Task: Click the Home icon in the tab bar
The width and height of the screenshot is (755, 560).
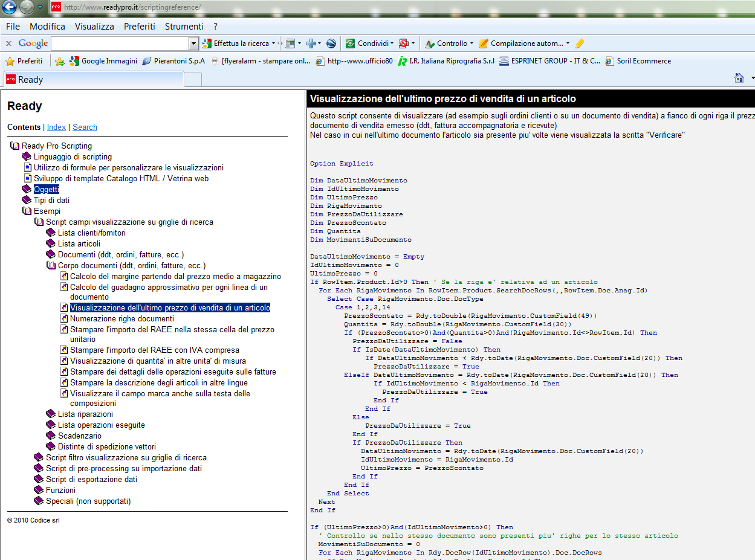Action: coord(739,78)
